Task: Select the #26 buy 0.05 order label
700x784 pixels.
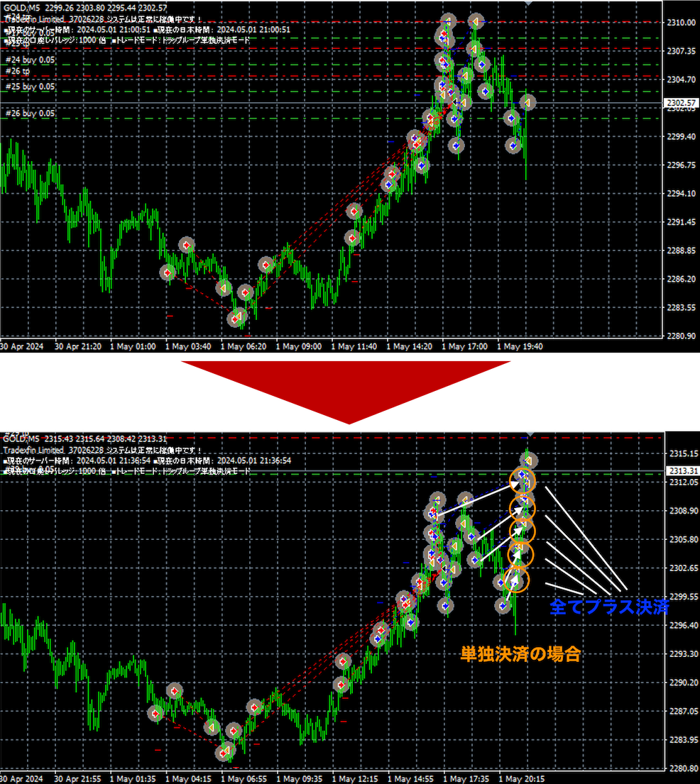Action: click(30, 114)
